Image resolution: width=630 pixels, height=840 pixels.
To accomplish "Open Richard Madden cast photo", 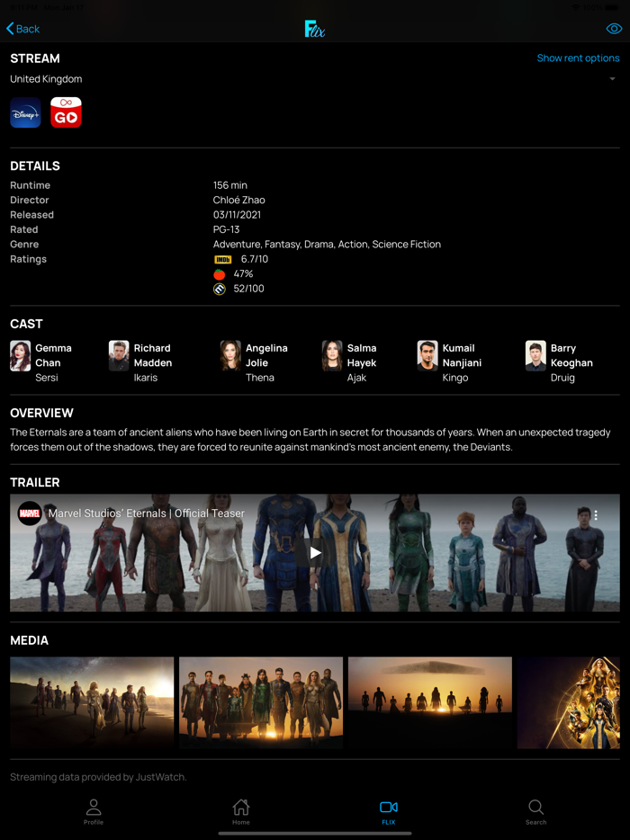I will 119,356.
